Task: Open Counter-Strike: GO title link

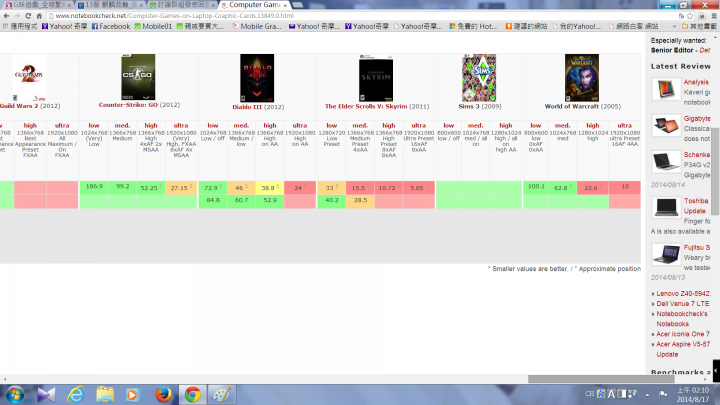Action: (x=128, y=105)
